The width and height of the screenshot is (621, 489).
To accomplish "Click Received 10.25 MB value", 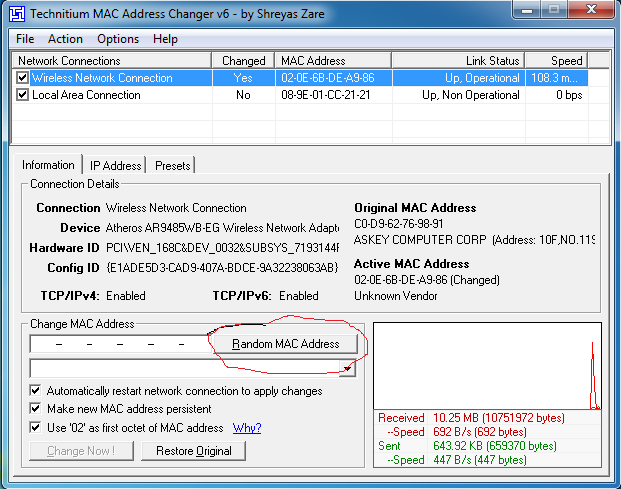I will click(499, 418).
